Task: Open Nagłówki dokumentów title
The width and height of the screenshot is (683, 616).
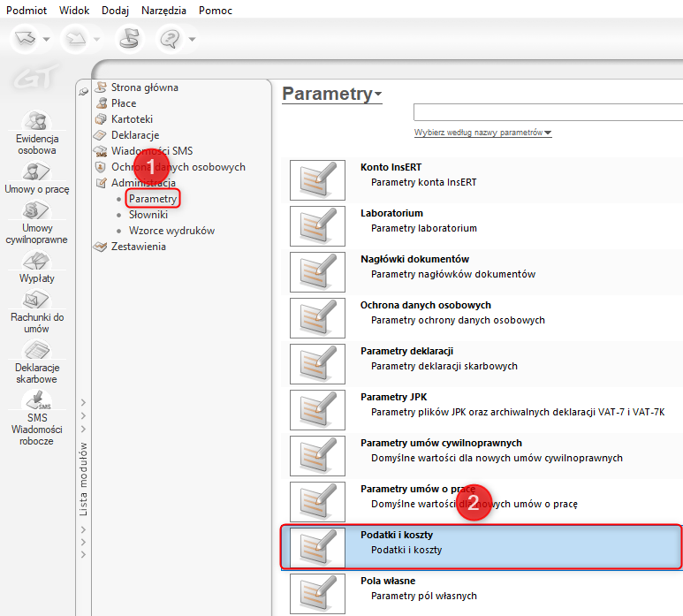Action: (414, 259)
